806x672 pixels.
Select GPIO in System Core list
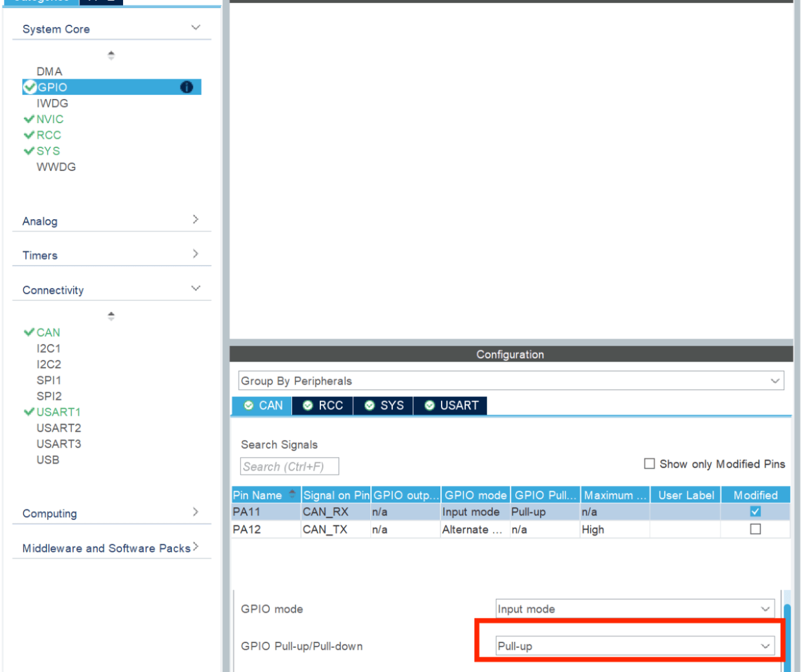pos(112,87)
